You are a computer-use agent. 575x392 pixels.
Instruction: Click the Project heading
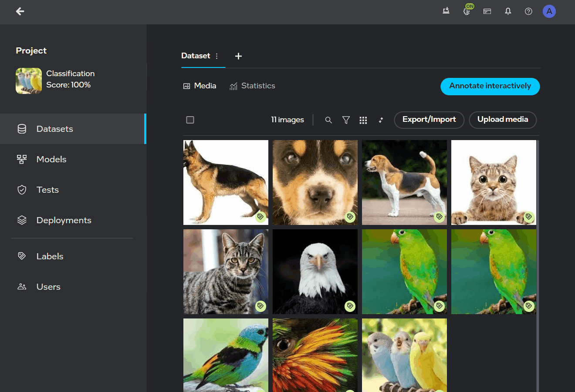click(31, 50)
